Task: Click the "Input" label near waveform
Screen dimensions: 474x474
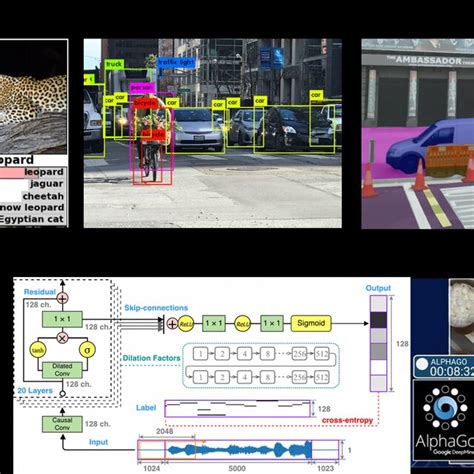Action: coord(98,442)
